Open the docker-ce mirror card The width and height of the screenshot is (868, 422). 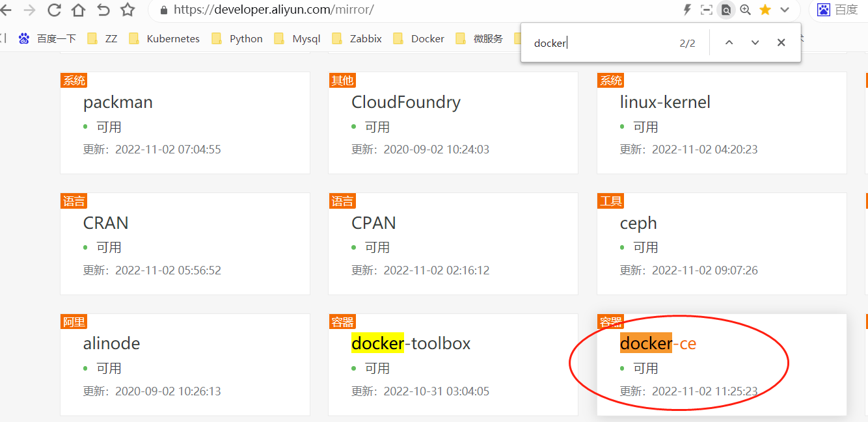click(x=722, y=365)
